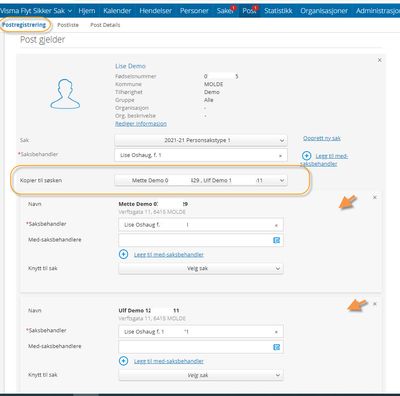Open the Visma Flyt Sikker Sak dropdown menu
This screenshot has height=396, width=400.
point(36,11)
